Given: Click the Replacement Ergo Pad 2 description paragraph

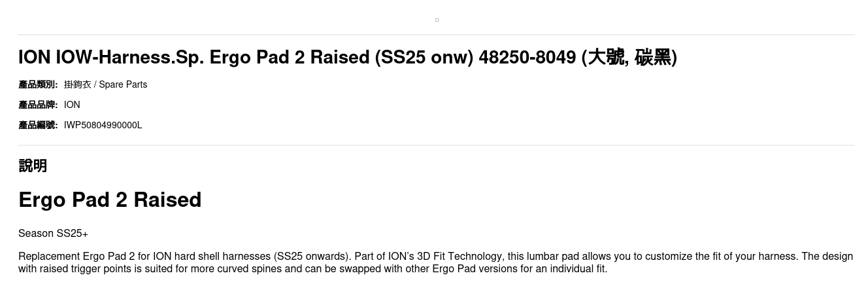Looking at the screenshot, I should coord(435,262).
